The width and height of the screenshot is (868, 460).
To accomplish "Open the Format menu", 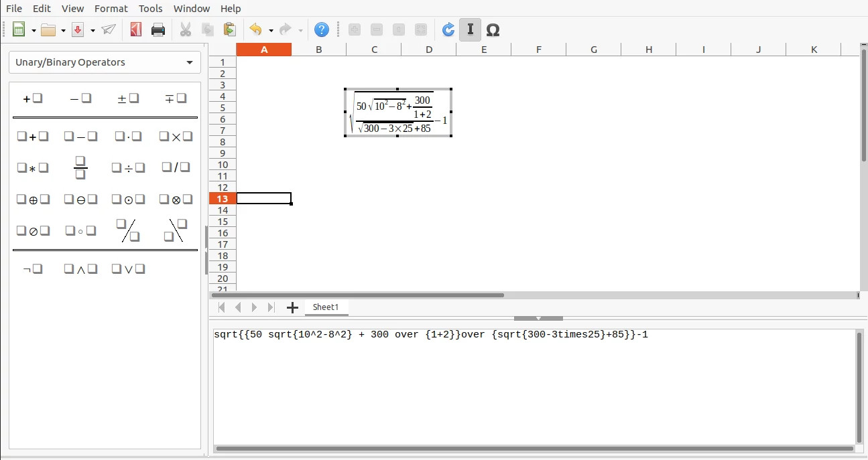I will coord(111,9).
